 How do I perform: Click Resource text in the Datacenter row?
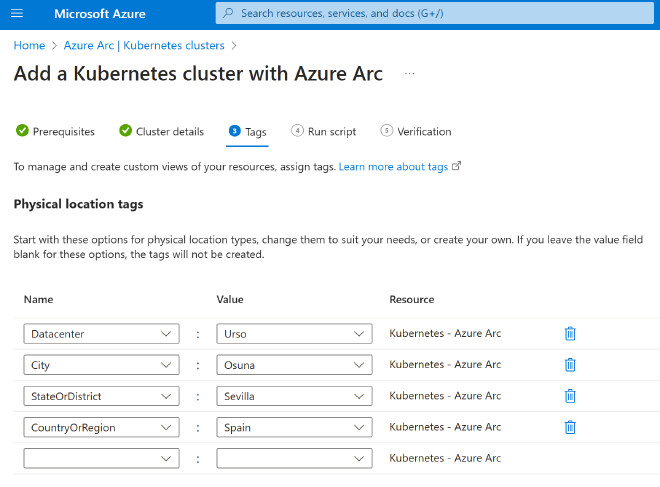click(x=445, y=333)
